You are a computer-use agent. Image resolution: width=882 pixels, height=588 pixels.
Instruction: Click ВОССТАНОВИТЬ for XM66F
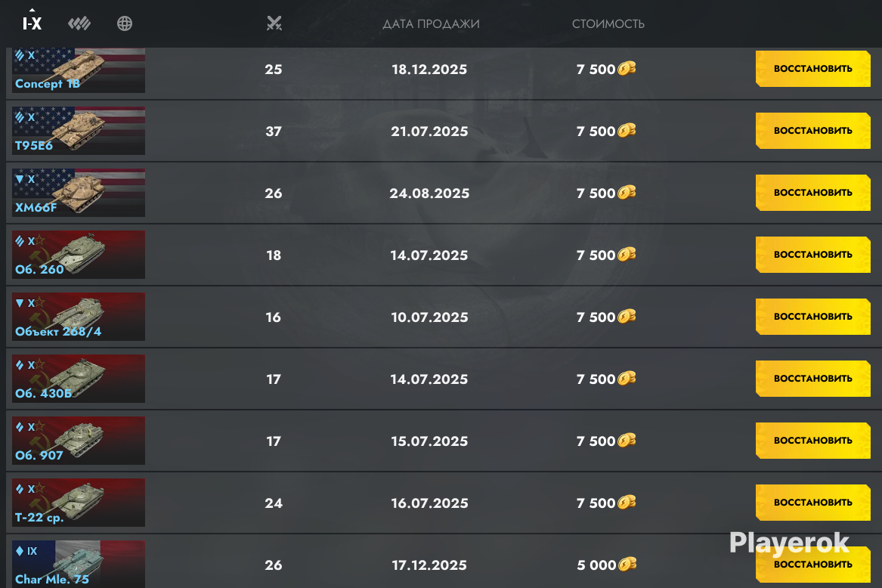[812, 193]
